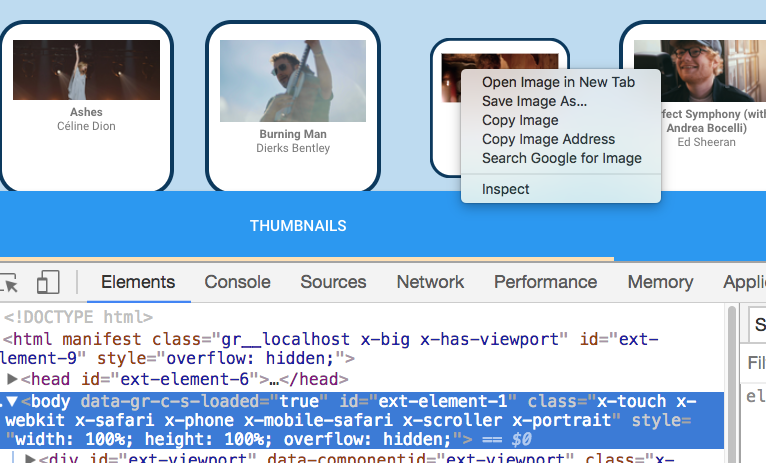Click the Elements panel vertical scrollbar

coord(731,383)
